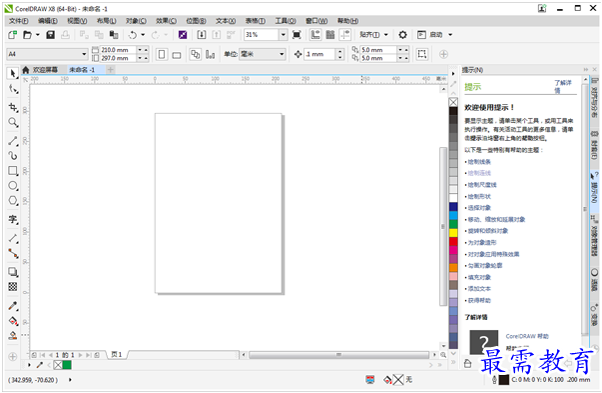Click the purple Search content icon
This screenshot has width=602, height=393.
pyautogui.click(x=183, y=35)
